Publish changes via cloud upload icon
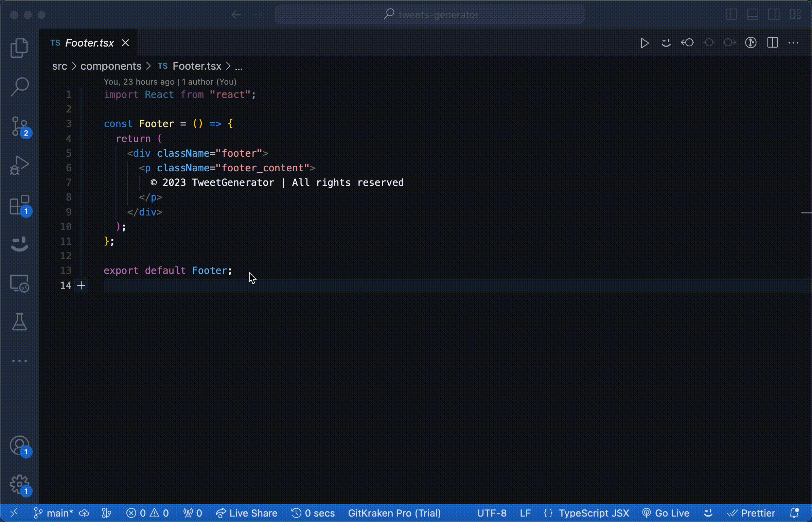Screen dimensions: 812x522 coord(84,513)
